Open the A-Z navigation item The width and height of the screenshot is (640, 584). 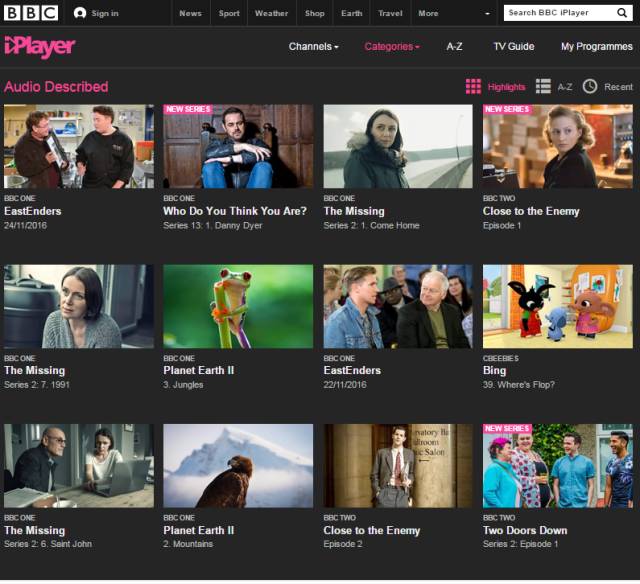point(454,47)
